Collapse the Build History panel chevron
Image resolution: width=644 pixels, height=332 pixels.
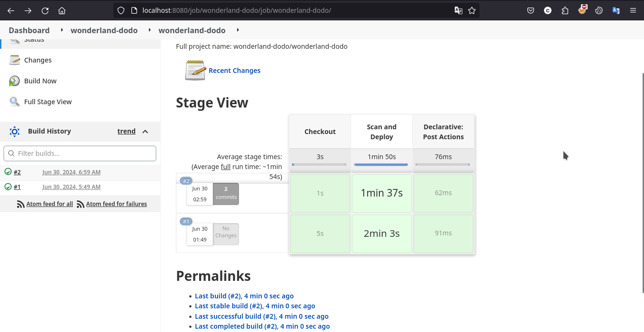145,132
